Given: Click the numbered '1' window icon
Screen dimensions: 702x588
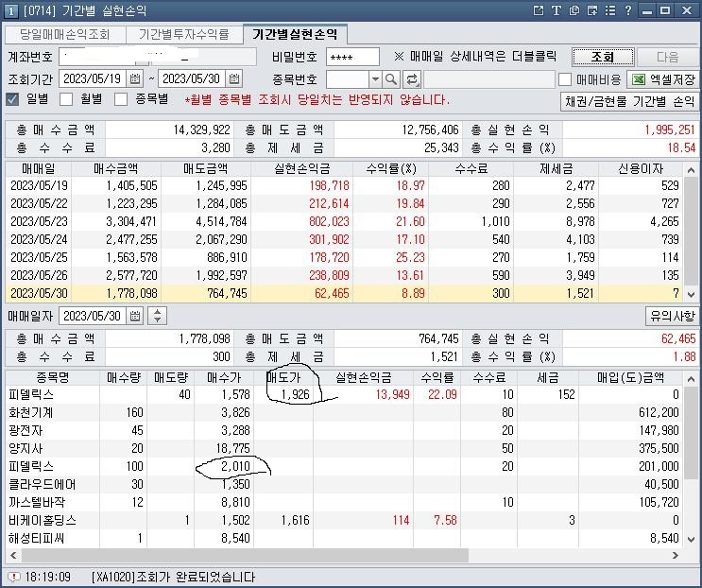Looking at the screenshot, I should 10,10.
